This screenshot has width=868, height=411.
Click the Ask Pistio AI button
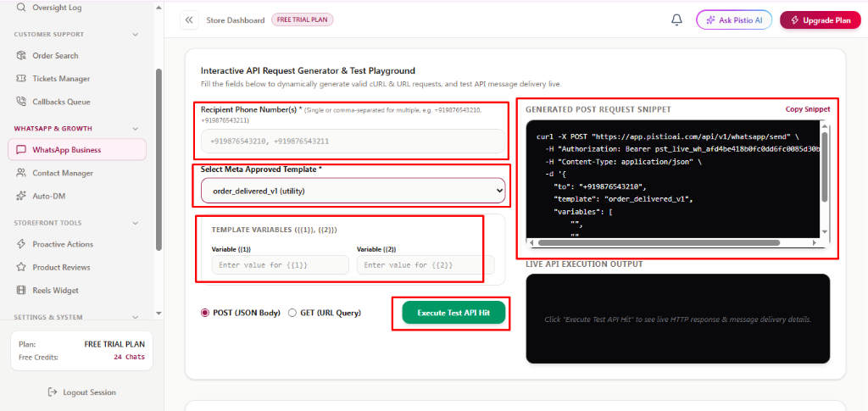pos(734,20)
